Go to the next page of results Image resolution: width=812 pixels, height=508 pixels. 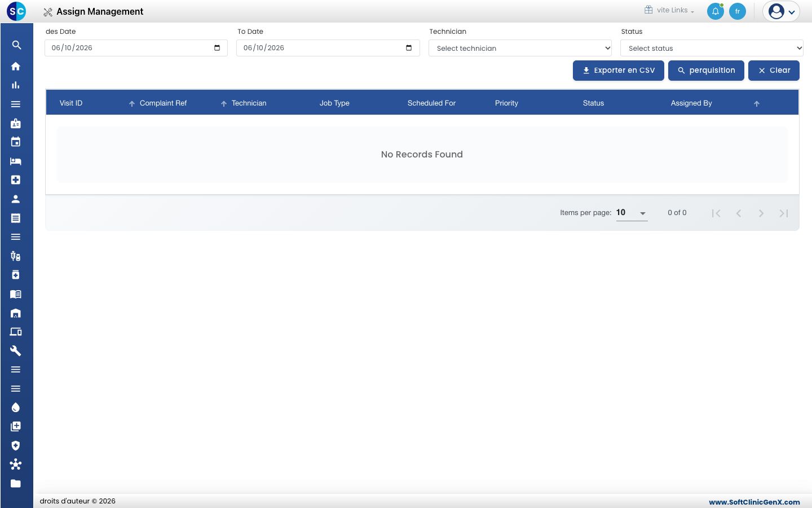click(x=761, y=213)
